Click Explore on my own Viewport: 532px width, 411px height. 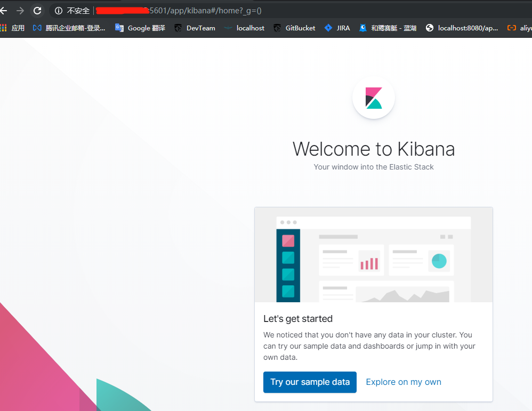[x=403, y=382]
